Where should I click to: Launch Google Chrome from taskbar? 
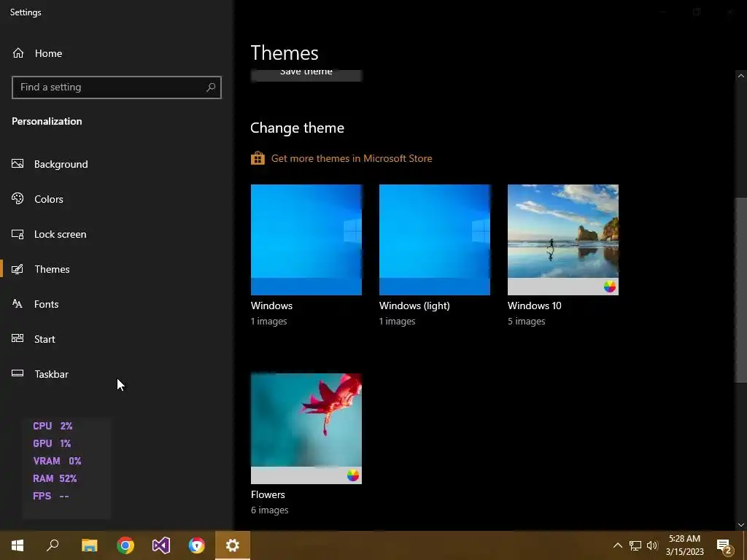pyautogui.click(x=125, y=545)
